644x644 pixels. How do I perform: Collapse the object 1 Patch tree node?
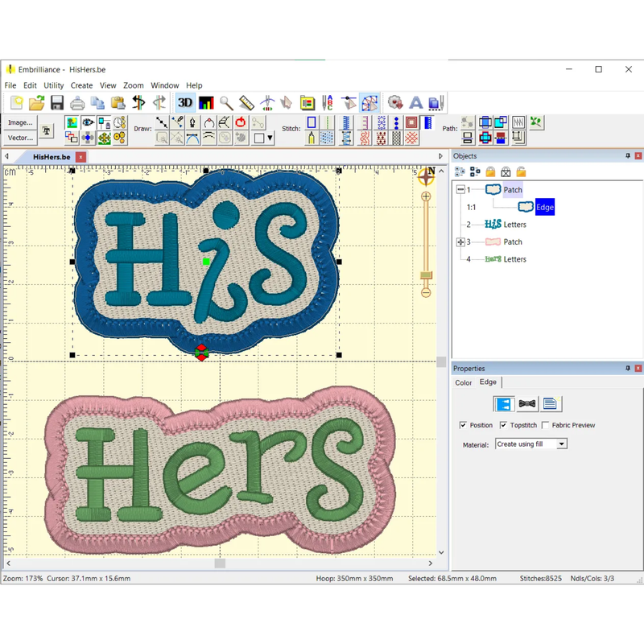pyautogui.click(x=460, y=189)
